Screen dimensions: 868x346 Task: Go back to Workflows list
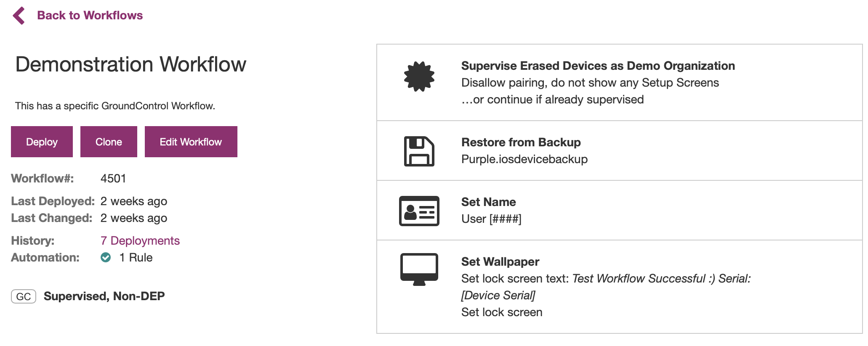90,16
